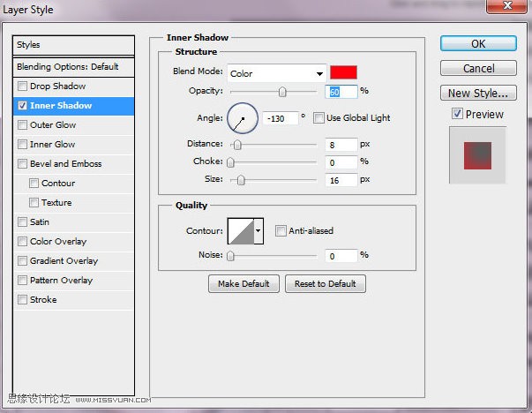The height and width of the screenshot is (413, 532).
Task: Enable the Gradient Overlay checkbox
Action: click(22, 260)
